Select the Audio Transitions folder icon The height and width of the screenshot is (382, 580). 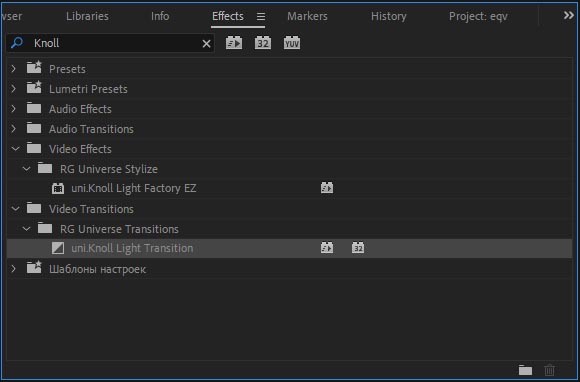[x=34, y=128]
